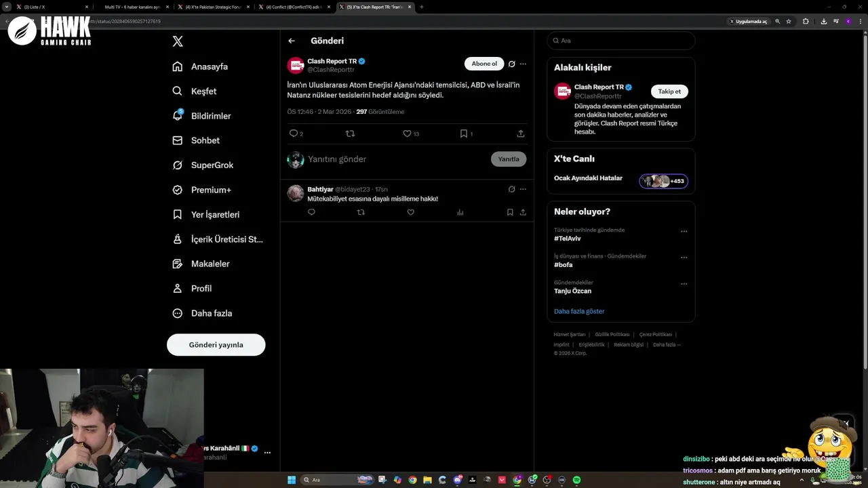
Task: Like Bahtiyar's comment
Action: [x=410, y=212]
